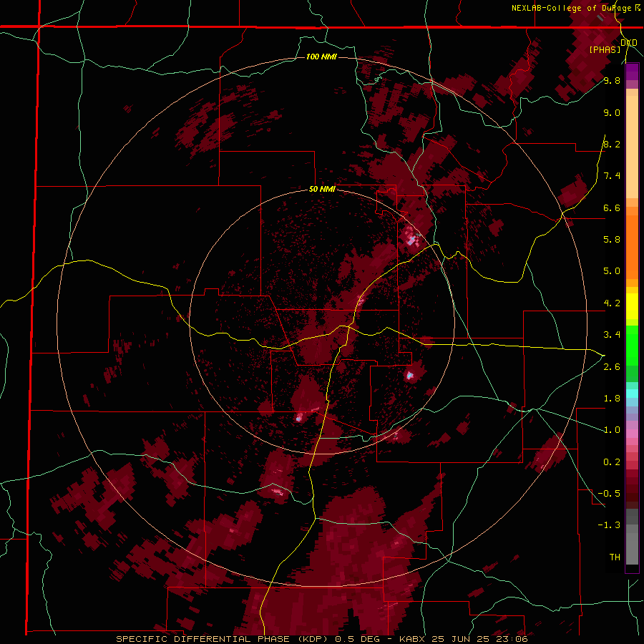Image resolution: width=644 pixels, height=644 pixels.
Task: Click the 2.6 value on the color scale
Action: point(612,367)
